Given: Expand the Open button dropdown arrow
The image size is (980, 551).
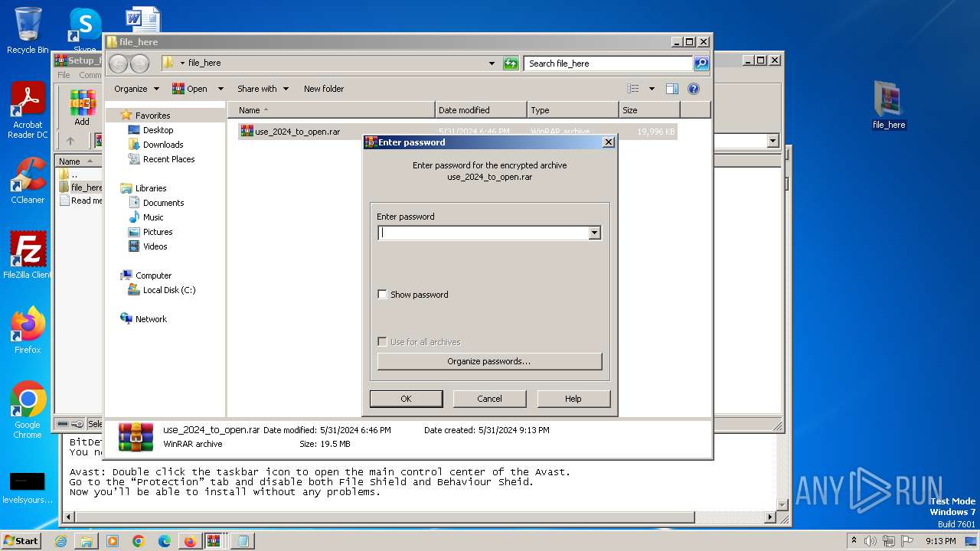Looking at the screenshot, I should 220,89.
